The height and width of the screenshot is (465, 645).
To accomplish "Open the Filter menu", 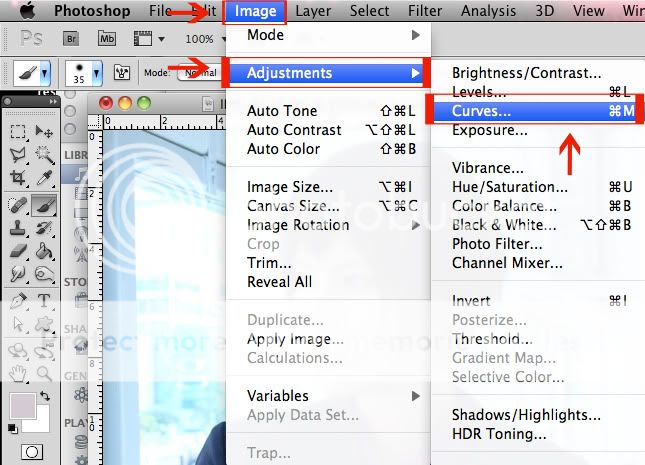I will (x=425, y=11).
